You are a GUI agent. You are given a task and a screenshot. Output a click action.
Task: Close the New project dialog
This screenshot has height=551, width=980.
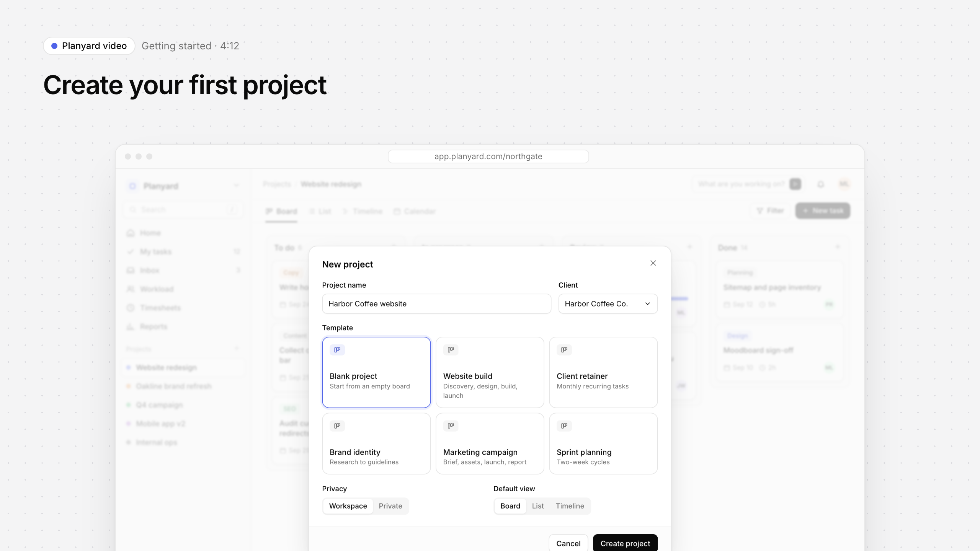(653, 263)
